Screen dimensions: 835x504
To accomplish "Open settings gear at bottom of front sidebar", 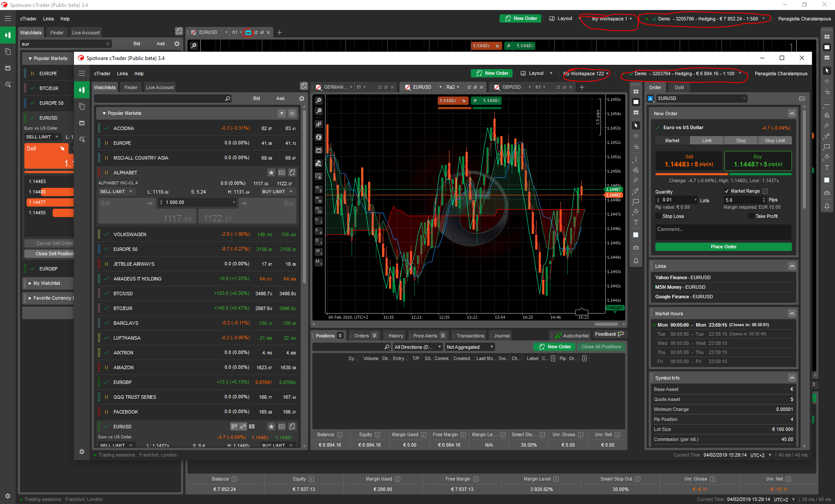I will (82, 452).
